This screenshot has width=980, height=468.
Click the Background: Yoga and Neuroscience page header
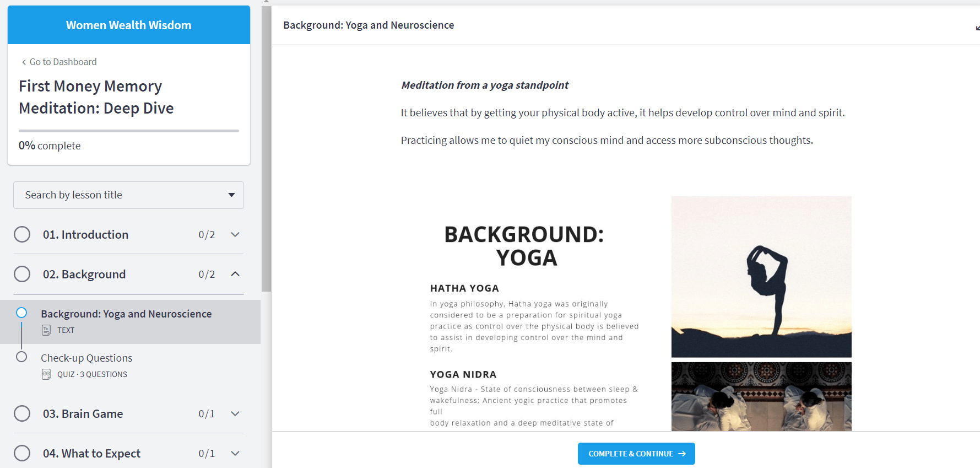point(369,25)
